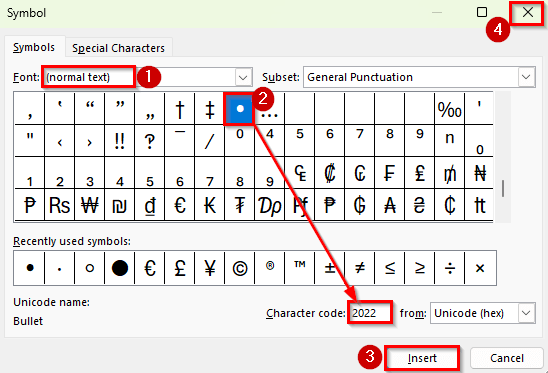Screen dimensions: 548x373
Task: Select the subscript 9 character
Action: (x=269, y=173)
